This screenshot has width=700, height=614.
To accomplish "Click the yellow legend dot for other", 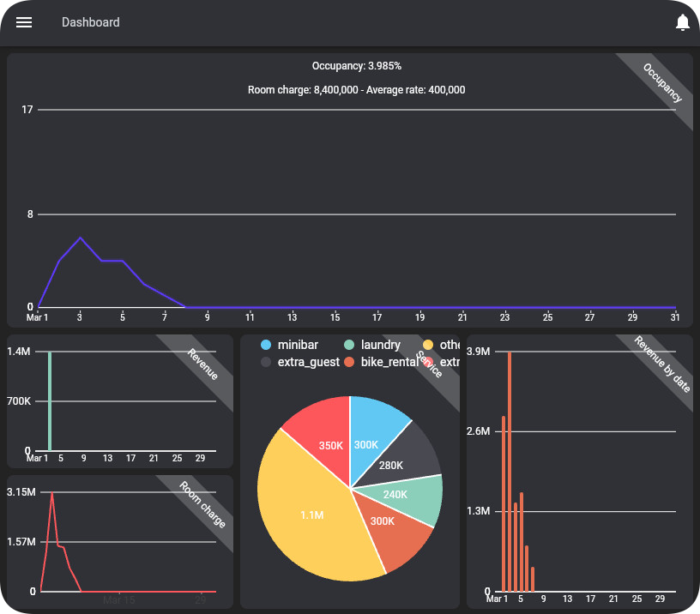I will pos(429,345).
